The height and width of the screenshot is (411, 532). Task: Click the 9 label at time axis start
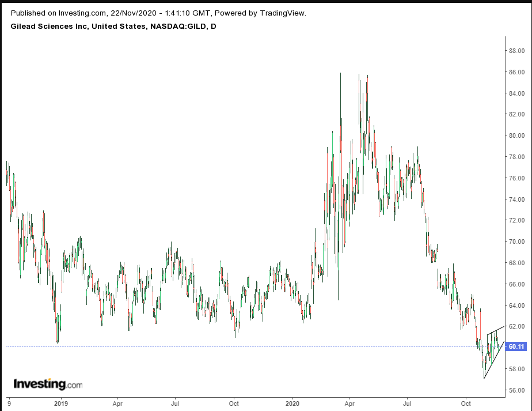pos(9,404)
